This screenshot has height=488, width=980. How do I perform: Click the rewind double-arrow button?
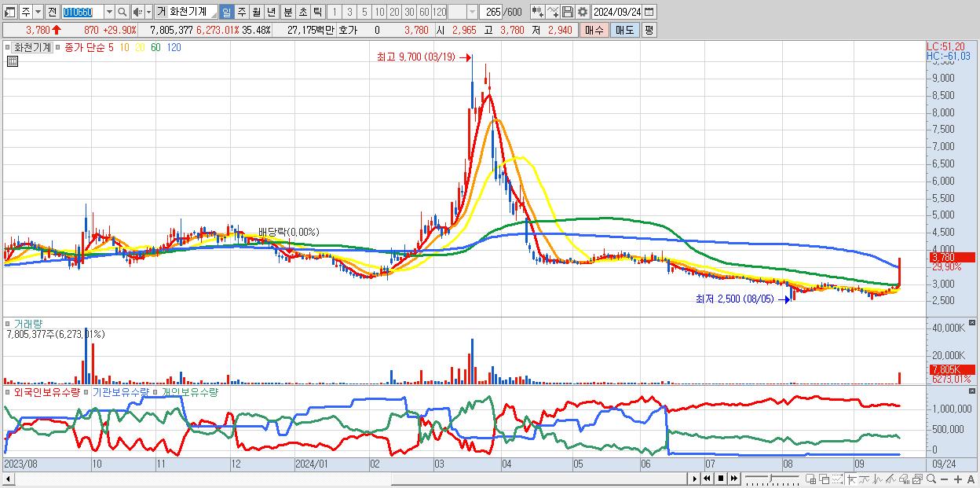[707, 479]
